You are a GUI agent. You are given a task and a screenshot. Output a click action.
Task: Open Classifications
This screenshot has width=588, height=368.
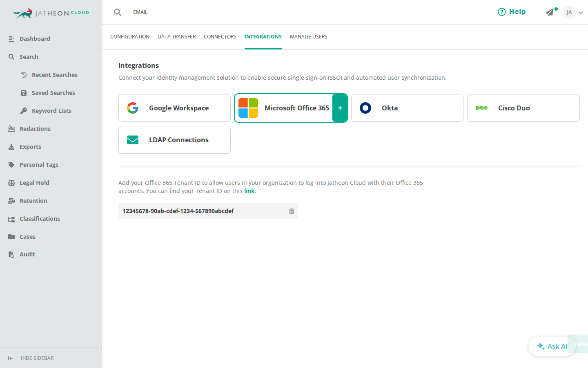tap(40, 219)
